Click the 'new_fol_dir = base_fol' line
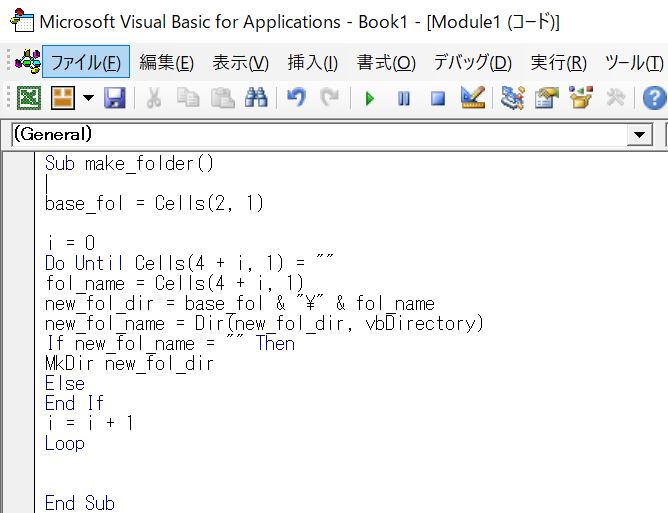The height and width of the screenshot is (513, 668). click(x=239, y=303)
